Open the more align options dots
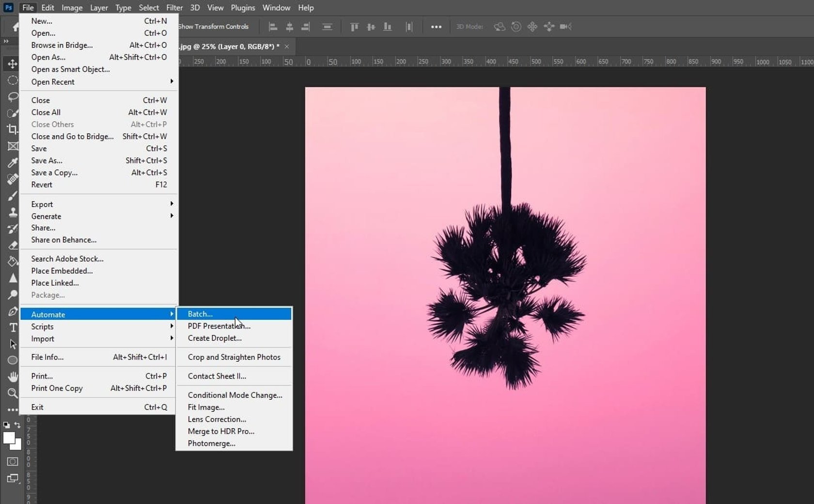This screenshot has width=814, height=504. coord(436,27)
